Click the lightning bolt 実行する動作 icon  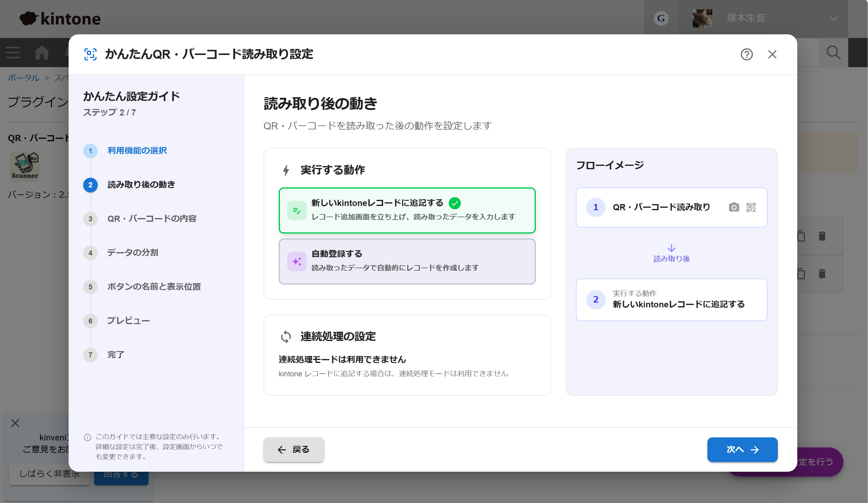click(x=286, y=170)
